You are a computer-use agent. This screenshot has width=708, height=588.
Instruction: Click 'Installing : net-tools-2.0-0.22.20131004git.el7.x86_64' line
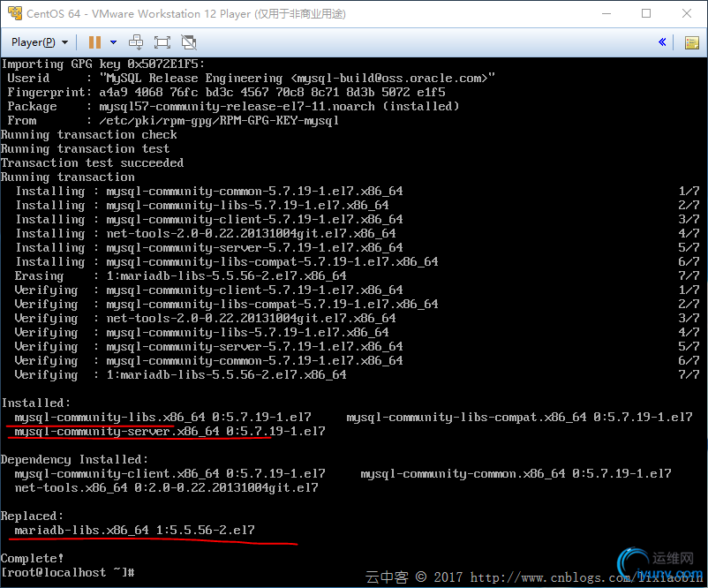[x=206, y=233]
